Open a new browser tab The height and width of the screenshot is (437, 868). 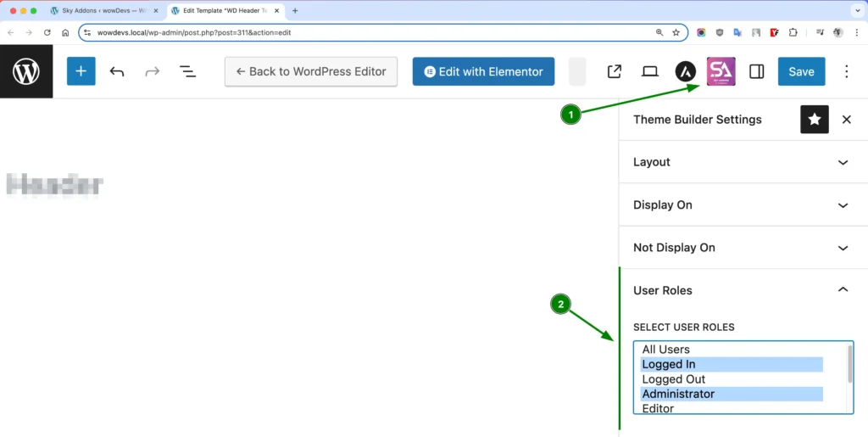[295, 10]
